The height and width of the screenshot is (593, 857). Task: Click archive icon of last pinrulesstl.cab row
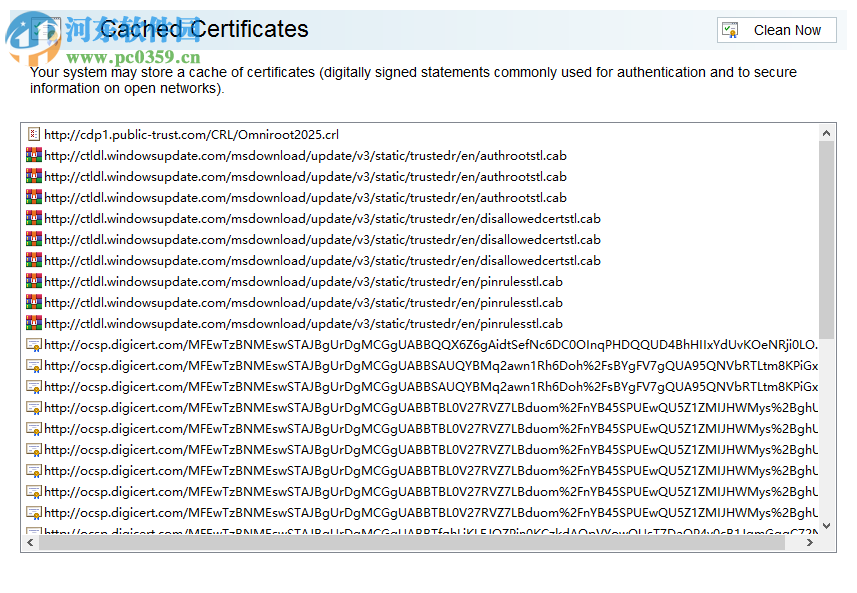[x=34, y=323]
